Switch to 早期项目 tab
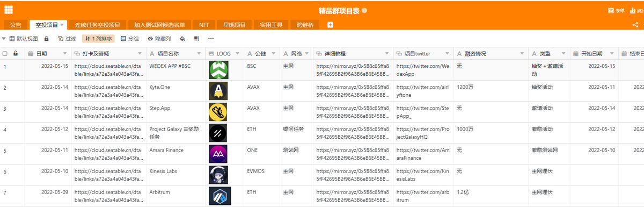This screenshot has width=644, height=207. 235,25
